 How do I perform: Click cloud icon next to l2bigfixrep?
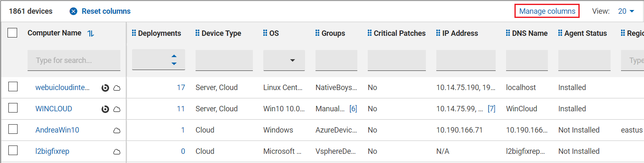117,152
